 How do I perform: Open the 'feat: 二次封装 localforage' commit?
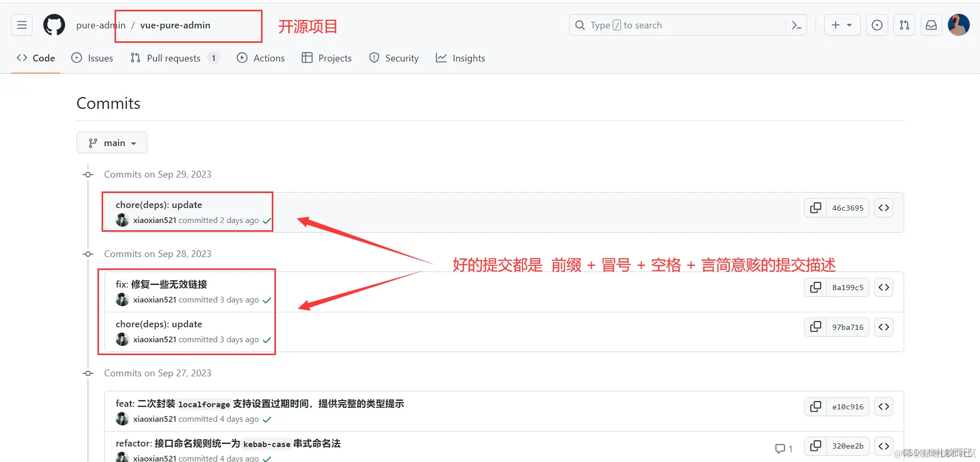[260, 404]
